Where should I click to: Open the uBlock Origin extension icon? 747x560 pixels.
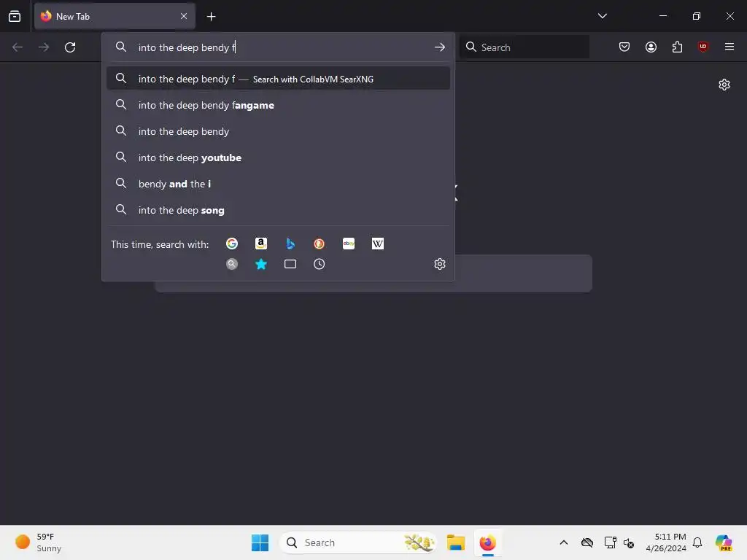[x=703, y=47]
